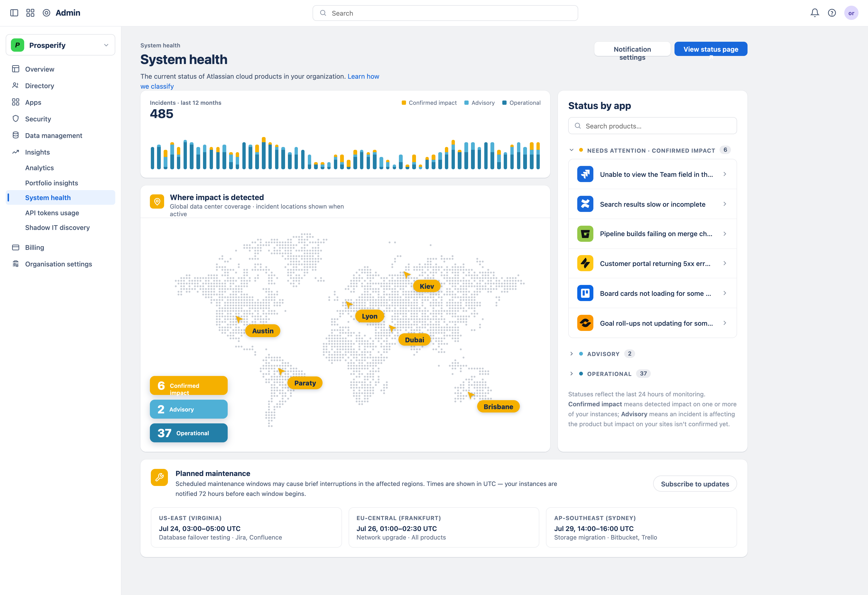Click the Data management database icon
This screenshot has height=595, width=868.
click(15, 135)
